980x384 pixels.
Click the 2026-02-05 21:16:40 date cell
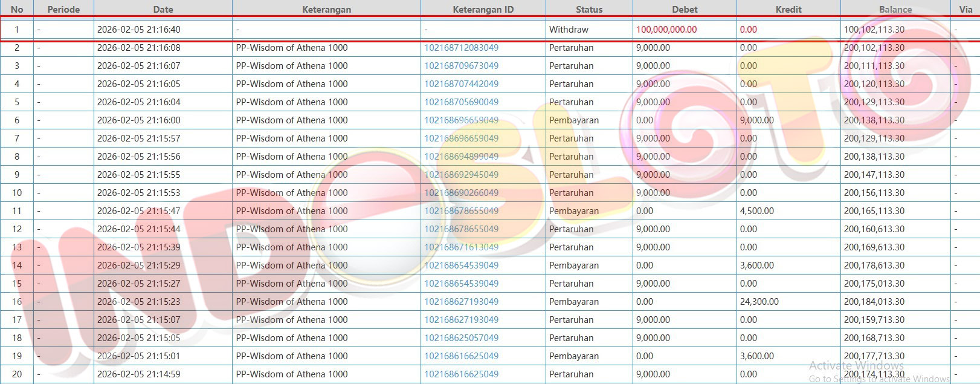[x=139, y=30]
